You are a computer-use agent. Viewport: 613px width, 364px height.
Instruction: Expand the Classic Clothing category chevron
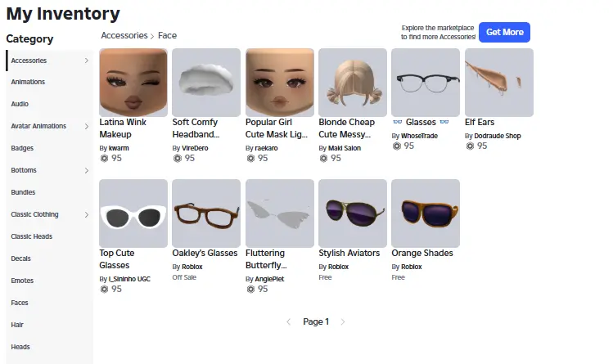coord(87,214)
